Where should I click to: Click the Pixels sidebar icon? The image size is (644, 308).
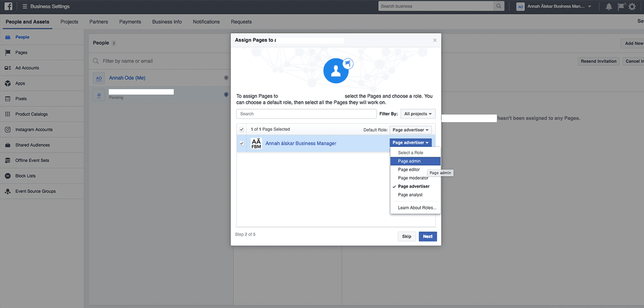click(x=8, y=99)
